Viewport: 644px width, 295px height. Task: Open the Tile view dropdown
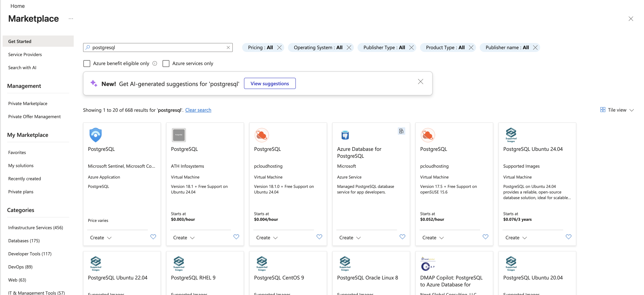click(x=617, y=110)
